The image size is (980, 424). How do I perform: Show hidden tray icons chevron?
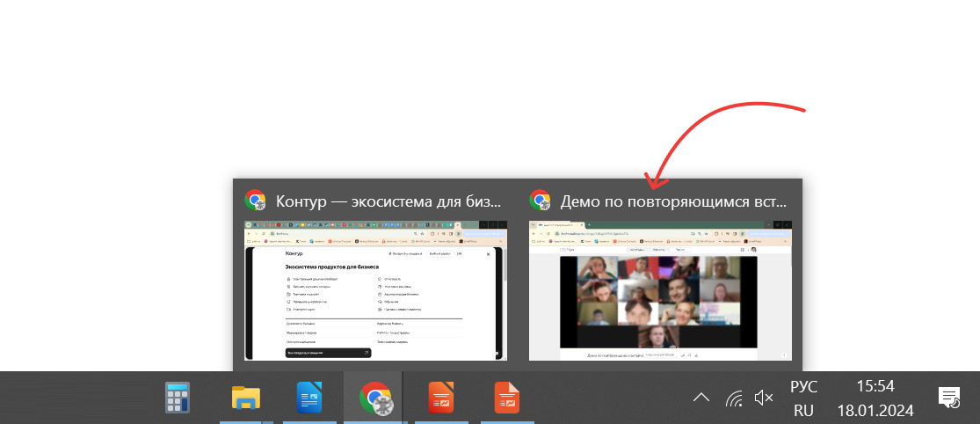(x=702, y=398)
